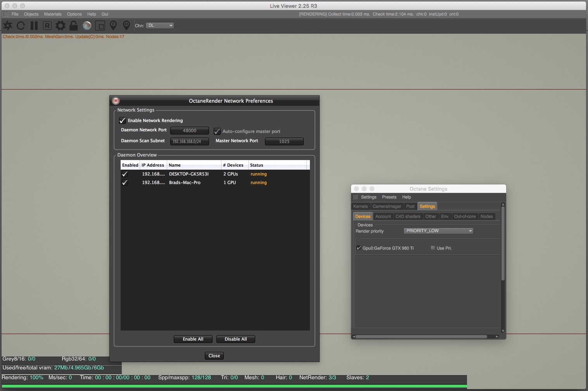Click the Close button in Network Preferences

pos(214,356)
